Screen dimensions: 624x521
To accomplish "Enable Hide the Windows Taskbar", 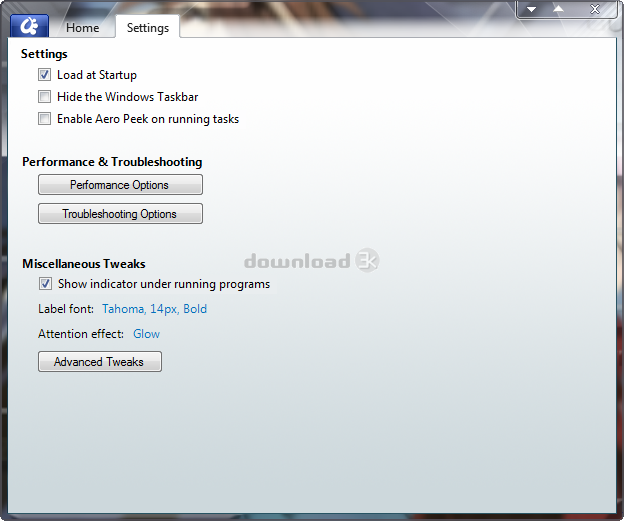I will [44, 97].
